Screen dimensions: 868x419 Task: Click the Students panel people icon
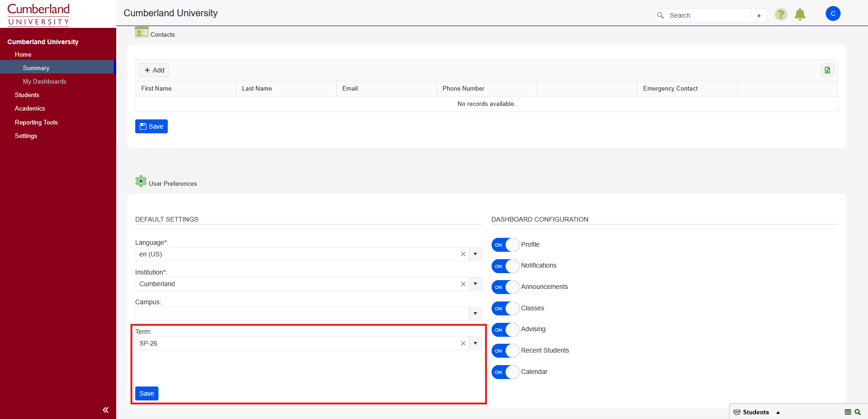736,412
